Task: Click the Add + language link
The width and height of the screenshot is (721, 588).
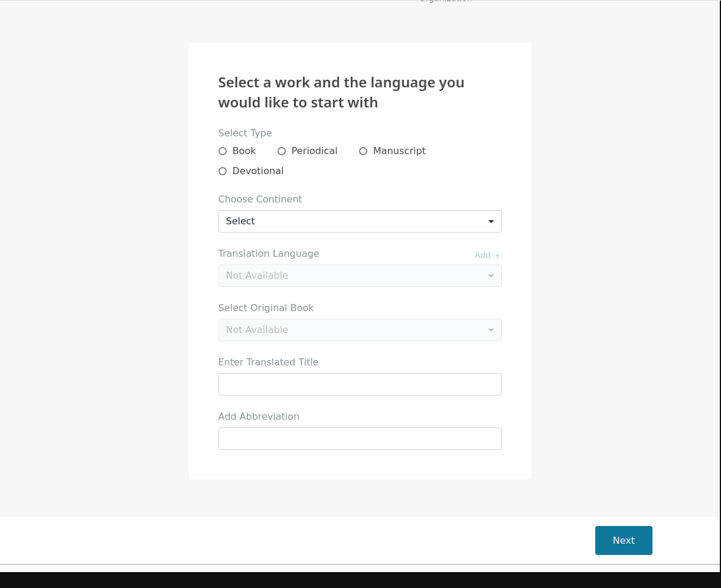Action: (487, 255)
